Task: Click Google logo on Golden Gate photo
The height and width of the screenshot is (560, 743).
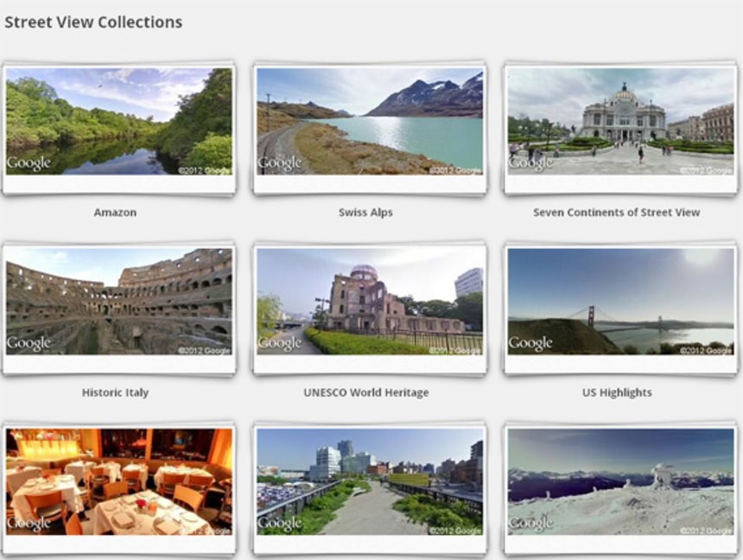Action: pos(530,344)
